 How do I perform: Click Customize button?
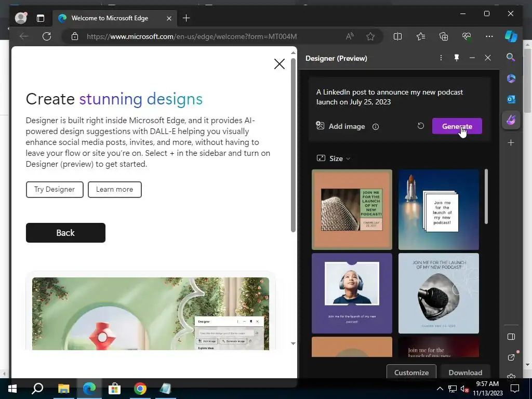(411, 371)
